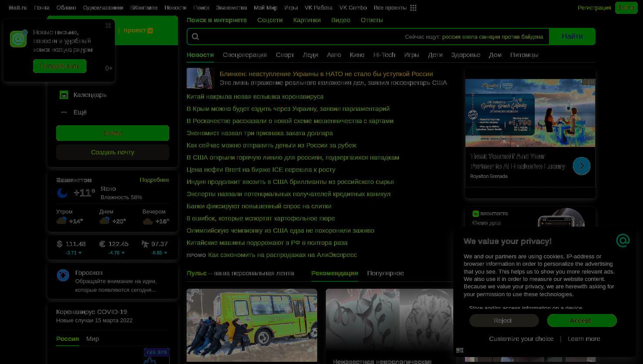Close the Royalton ad banner
Image resolution: width=643 pixels, height=364 pixels.
click(592, 82)
